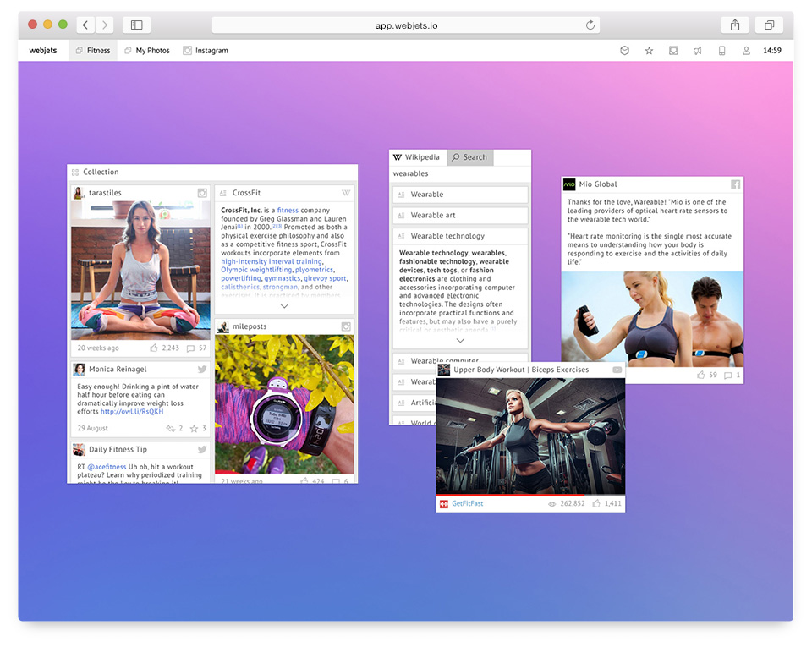Click the Twitter bird on Monica Reinagel card

pyautogui.click(x=202, y=369)
